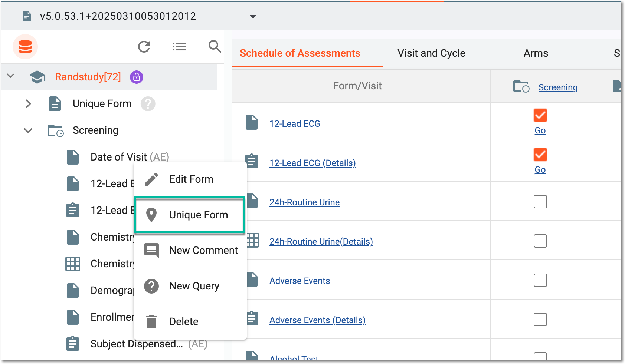Image resolution: width=625 pixels, height=364 pixels.
Task: Select New Comment menu entry
Action: coord(190,251)
